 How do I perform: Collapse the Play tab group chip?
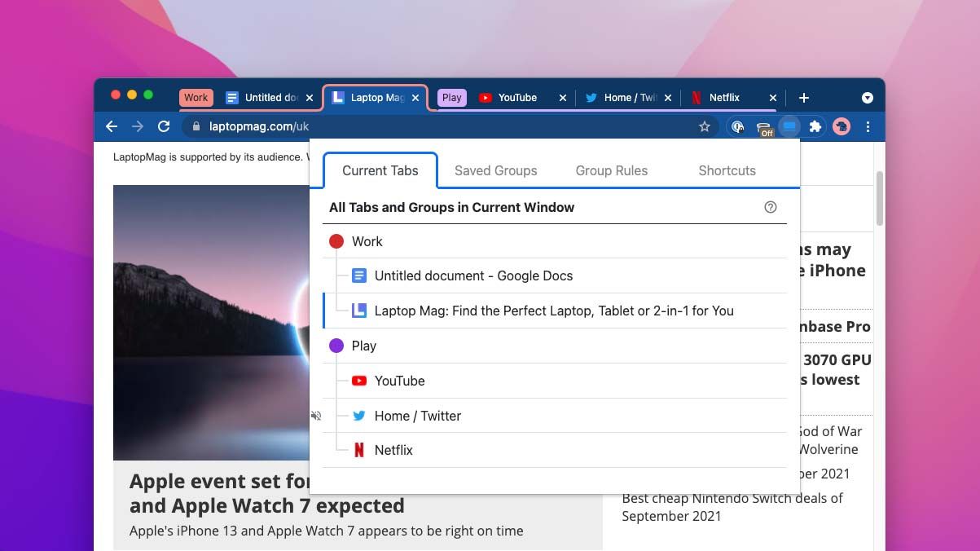pyautogui.click(x=451, y=97)
